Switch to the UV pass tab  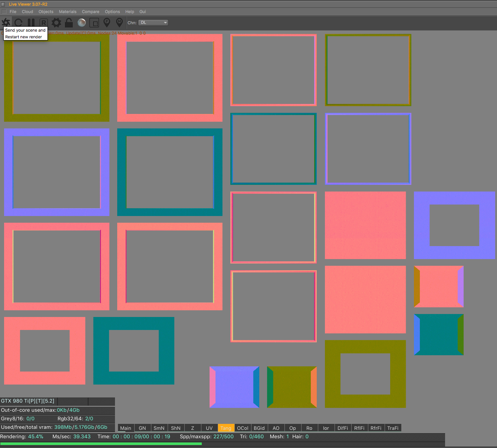point(209,428)
